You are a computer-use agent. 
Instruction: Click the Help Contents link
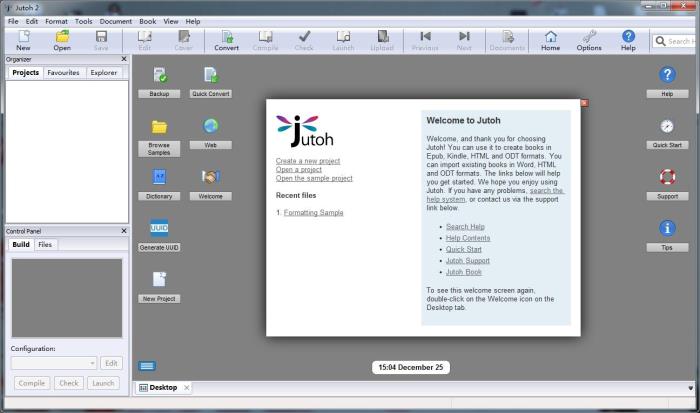coord(468,238)
